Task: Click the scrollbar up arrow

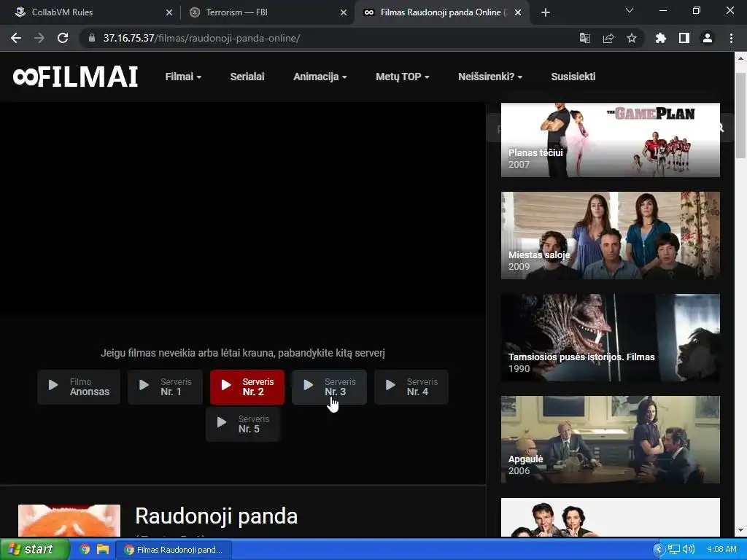Action: [x=740, y=58]
